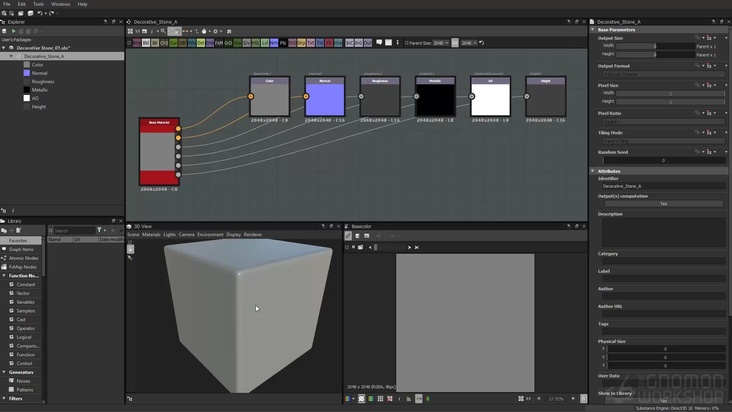The width and height of the screenshot is (732, 412).
Task: Open the Environment menu in 3D View
Action: tap(210, 234)
